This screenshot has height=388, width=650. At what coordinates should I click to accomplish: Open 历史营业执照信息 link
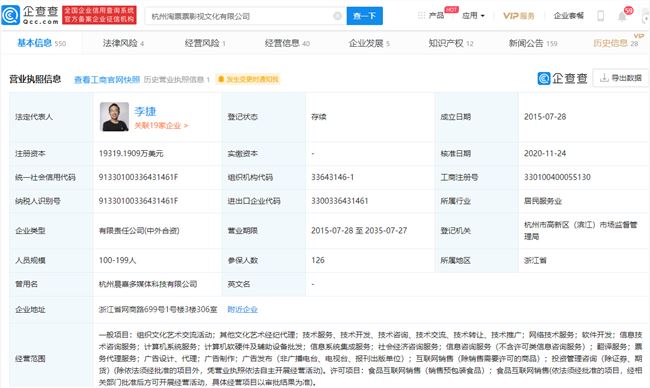(x=177, y=79)
